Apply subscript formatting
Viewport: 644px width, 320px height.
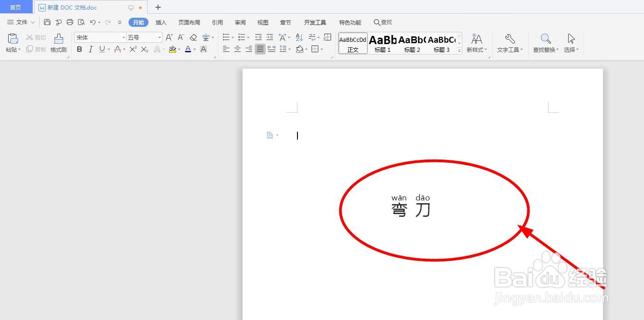click(144, 50)
